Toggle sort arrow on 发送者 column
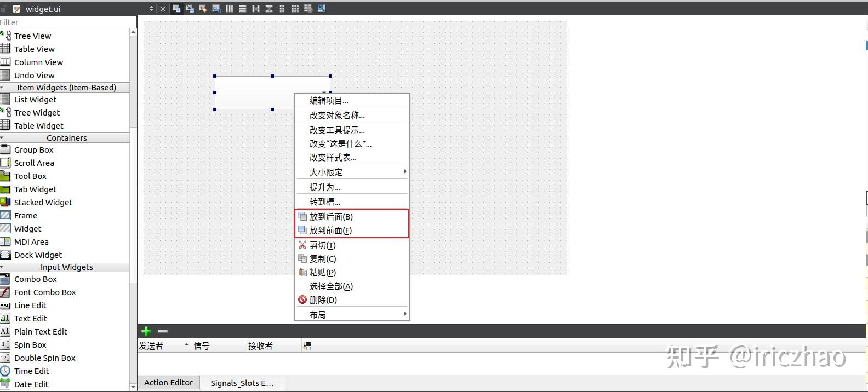This screenshot has height=392, width=868. [186, 345]
